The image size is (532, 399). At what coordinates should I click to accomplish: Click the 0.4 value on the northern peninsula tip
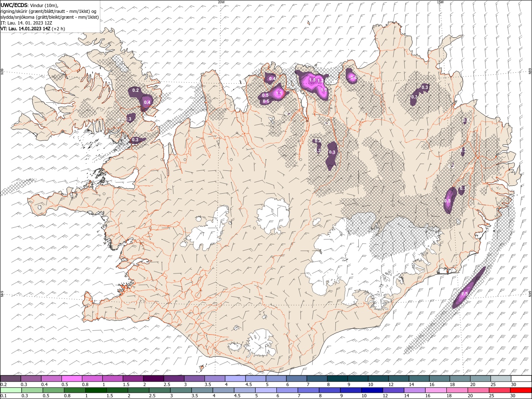(272, 79)
